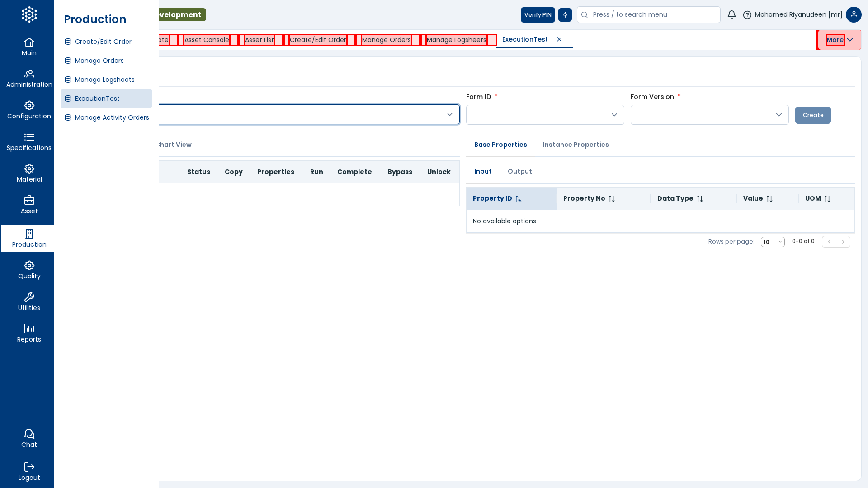868x488 pixels.
Task: Open the Chat icon in sidebar
Action: (29, 434)
